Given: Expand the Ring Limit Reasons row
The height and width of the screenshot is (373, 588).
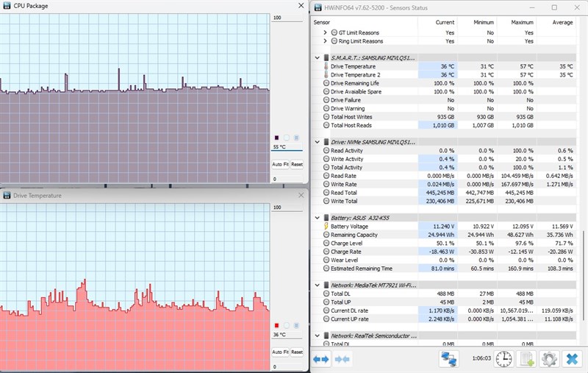Looking at the screenshot, I should [x=325, y=41].
